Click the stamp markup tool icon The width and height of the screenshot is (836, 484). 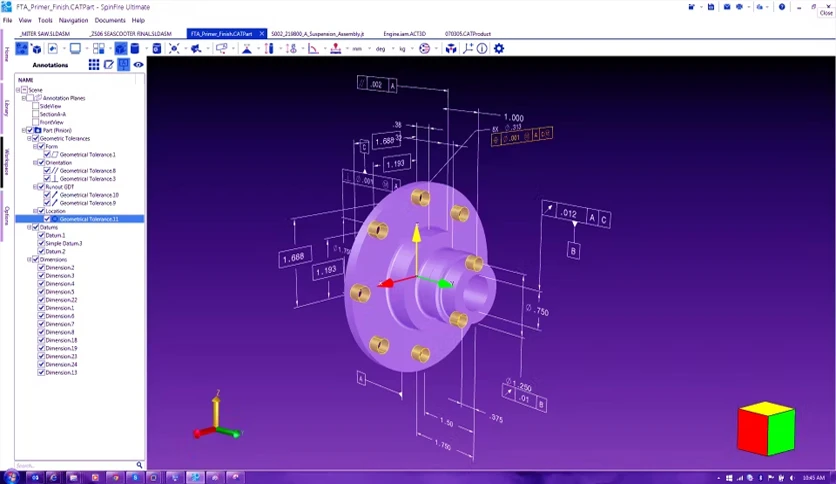335,49
